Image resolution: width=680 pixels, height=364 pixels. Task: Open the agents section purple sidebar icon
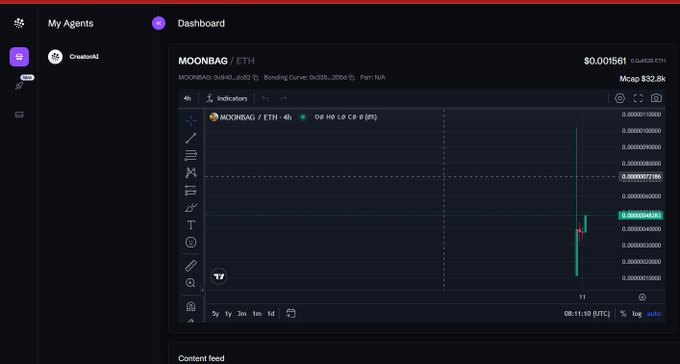point(19,57)
